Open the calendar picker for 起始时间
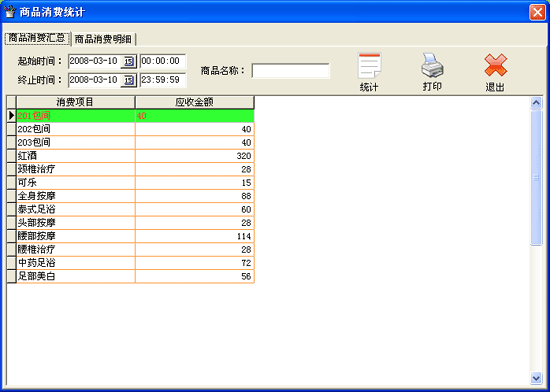Viewport: 550px width, 392px height. coord(128,62)
